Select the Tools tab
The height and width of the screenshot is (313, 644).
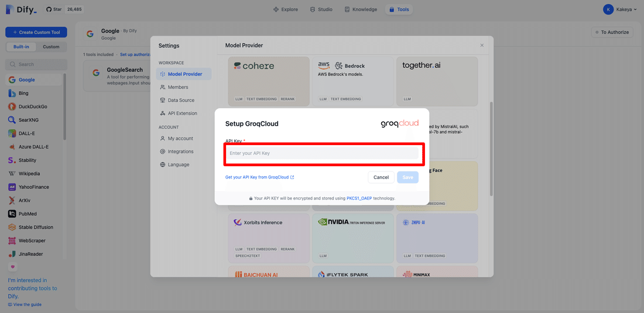pos(398,9)
